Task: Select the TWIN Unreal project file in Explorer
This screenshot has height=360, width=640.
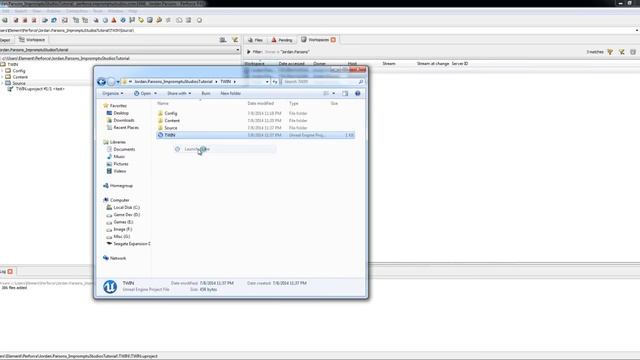Action: point(256,135)
